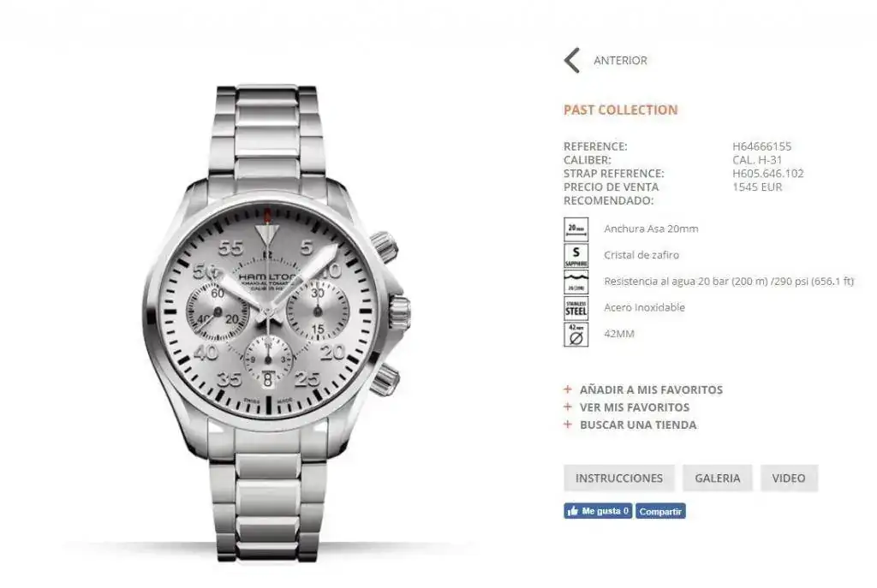Open the GALERIA button
The width and height of the screenshot is (877, 588).
718,478
